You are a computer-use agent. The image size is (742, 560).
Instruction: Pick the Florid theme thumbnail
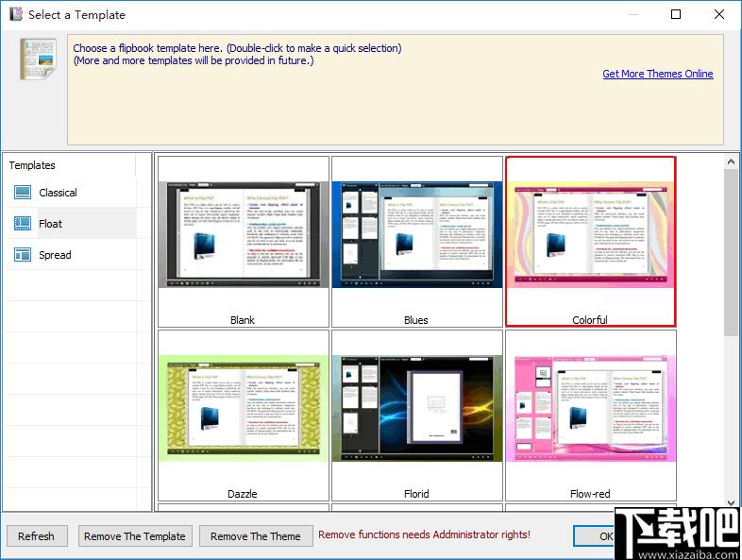click(417, 408)
